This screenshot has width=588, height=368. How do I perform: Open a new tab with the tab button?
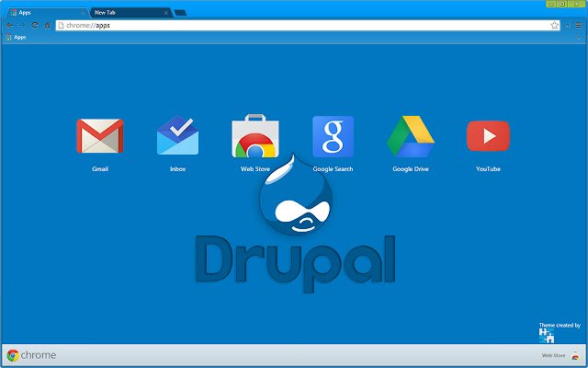pyautogui.click(x=180, y=13)
